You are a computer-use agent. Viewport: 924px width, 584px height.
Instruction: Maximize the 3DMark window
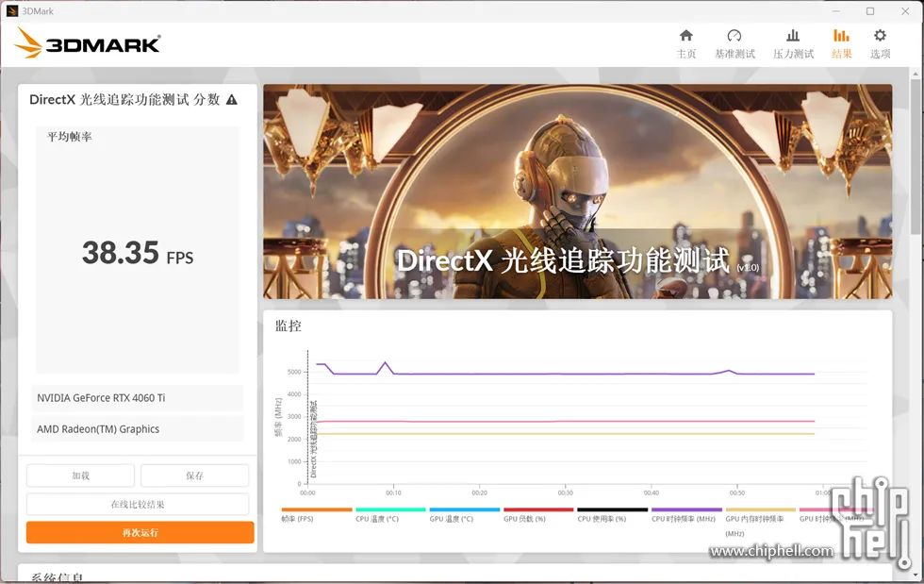tap(869, 11)
